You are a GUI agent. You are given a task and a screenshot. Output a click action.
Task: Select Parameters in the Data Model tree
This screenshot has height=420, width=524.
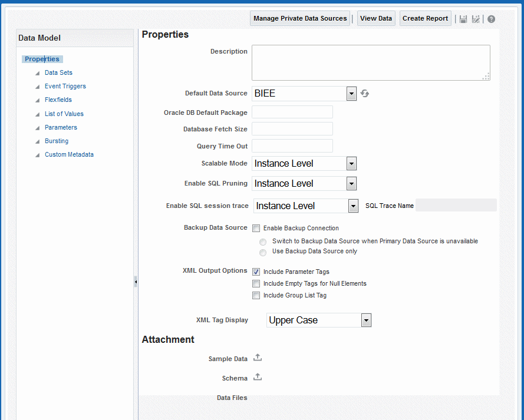pos(61,127)
